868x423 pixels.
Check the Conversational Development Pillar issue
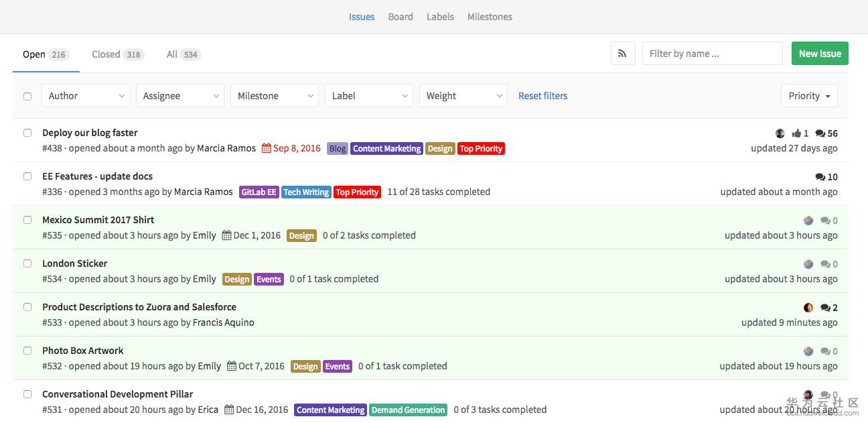tap(27, 394)
